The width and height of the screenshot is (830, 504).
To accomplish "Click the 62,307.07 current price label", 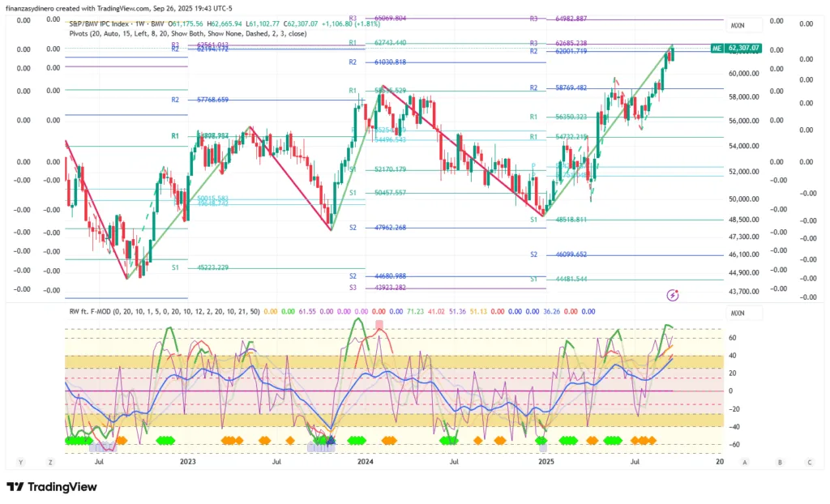I will tap(743, 49).
